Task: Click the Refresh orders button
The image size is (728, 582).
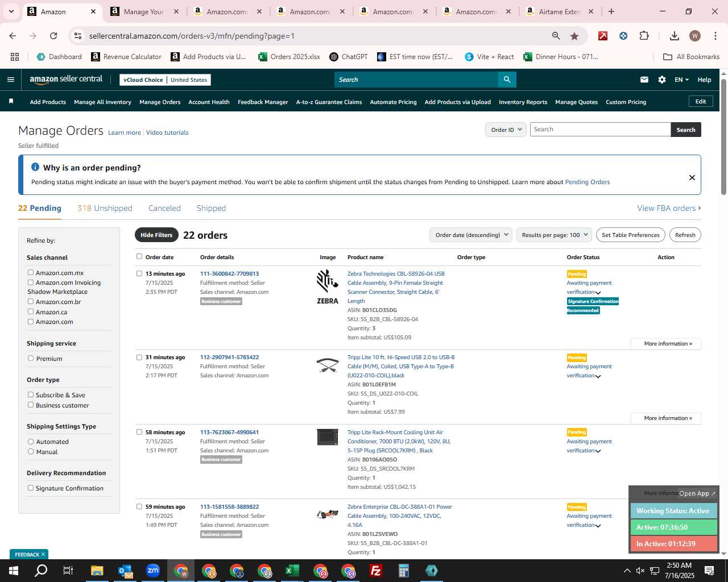Action: (x=685, y=235)
